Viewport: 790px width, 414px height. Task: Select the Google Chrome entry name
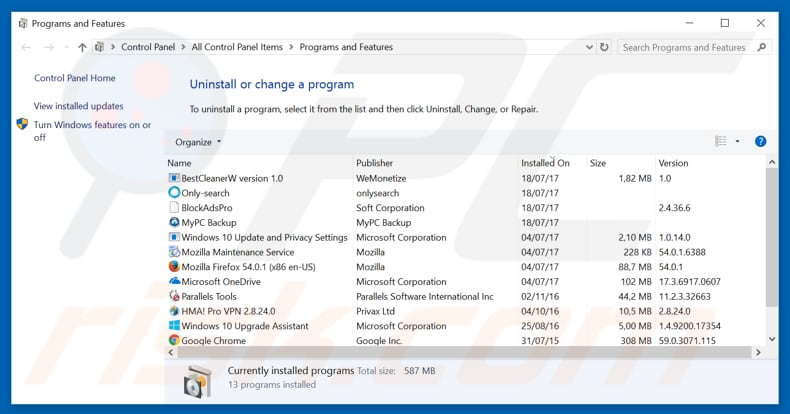coord(214,340)
